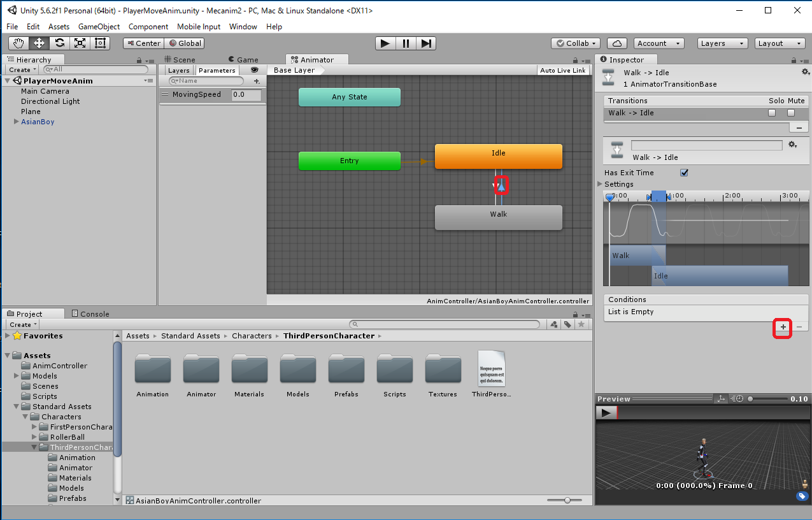812x520 pixels.
Task: Enable Mute for Walk -> Idle transition
Action: (791, 113)
